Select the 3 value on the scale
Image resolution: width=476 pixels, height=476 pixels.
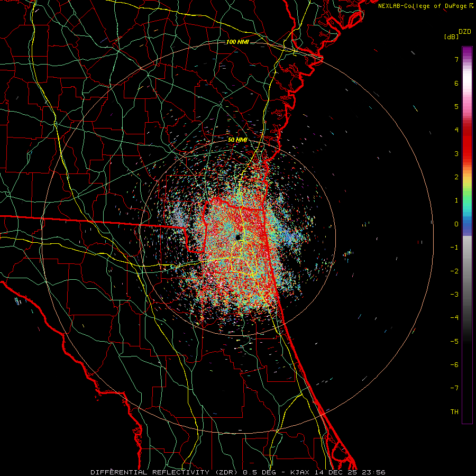coord(456,153)
